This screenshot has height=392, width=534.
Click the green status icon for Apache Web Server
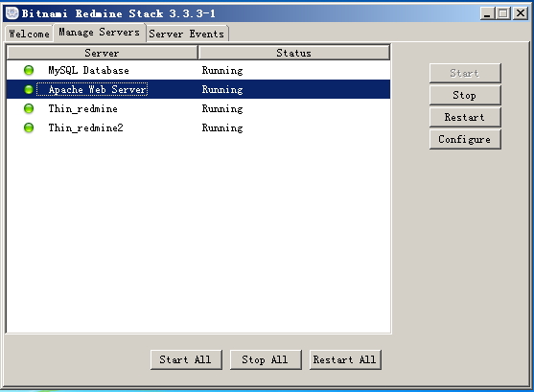click(29, 89)
